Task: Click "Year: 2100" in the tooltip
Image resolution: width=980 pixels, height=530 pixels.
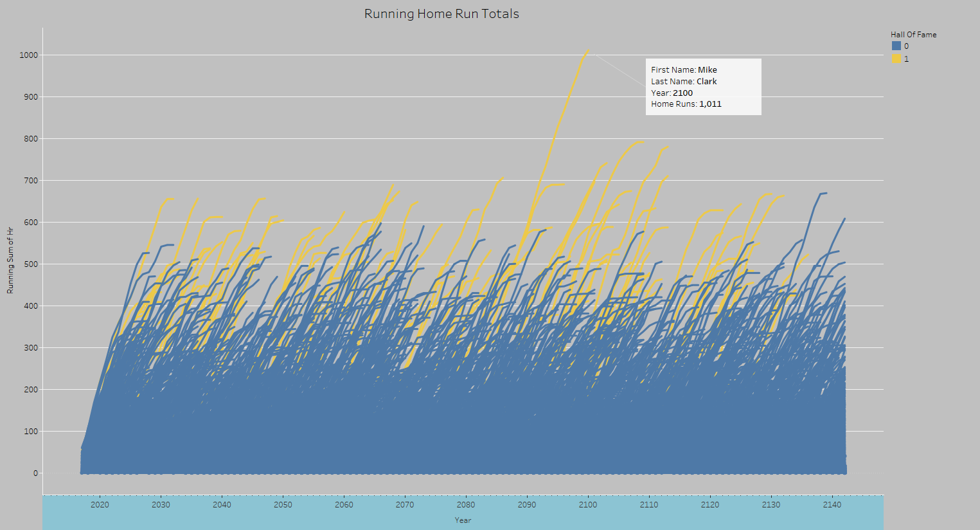Action: click(x=672, y=93)
